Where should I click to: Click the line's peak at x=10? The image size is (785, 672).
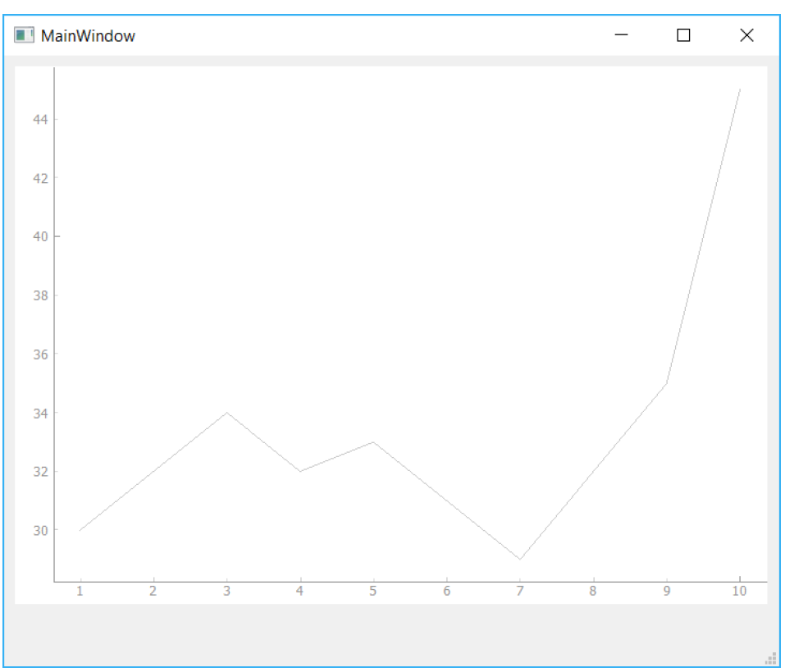tap(739, 89)
